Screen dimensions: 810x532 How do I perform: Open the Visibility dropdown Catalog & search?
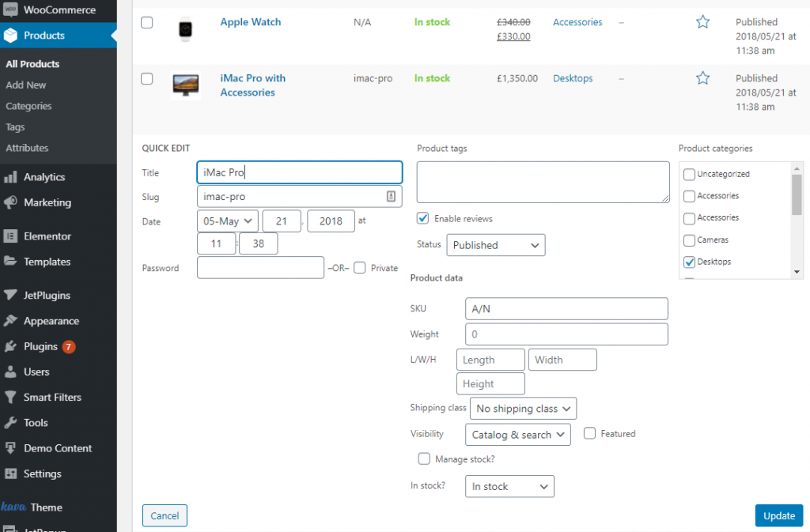tap(518, 435)
